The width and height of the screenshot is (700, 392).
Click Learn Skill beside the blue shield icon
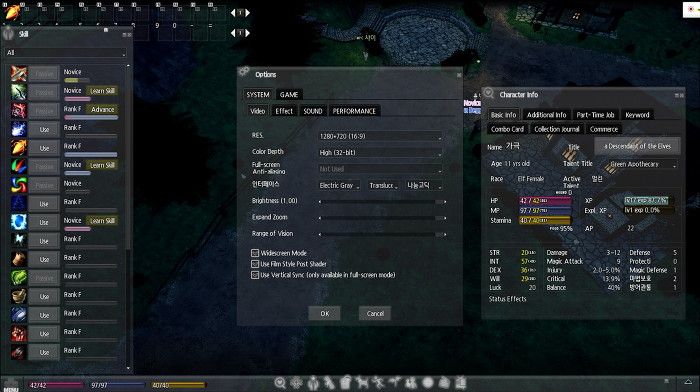tap(102, 221)
